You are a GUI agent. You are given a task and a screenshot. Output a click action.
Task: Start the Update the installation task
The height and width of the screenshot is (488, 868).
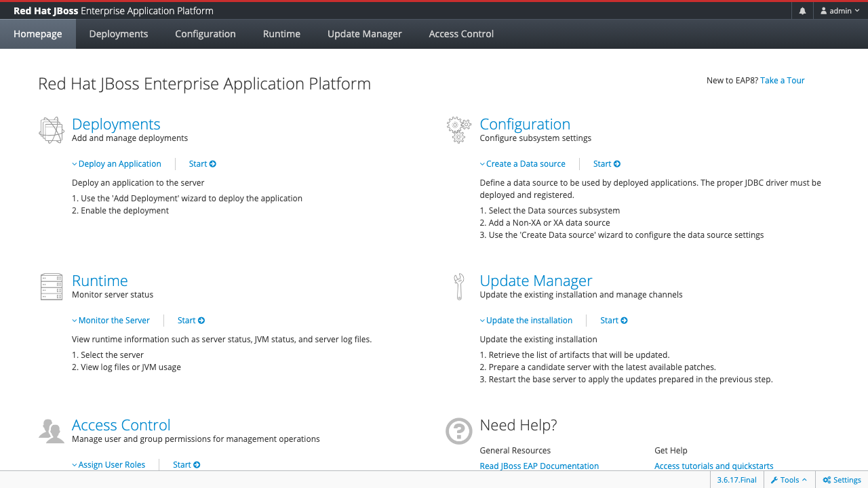click(614, 321)
